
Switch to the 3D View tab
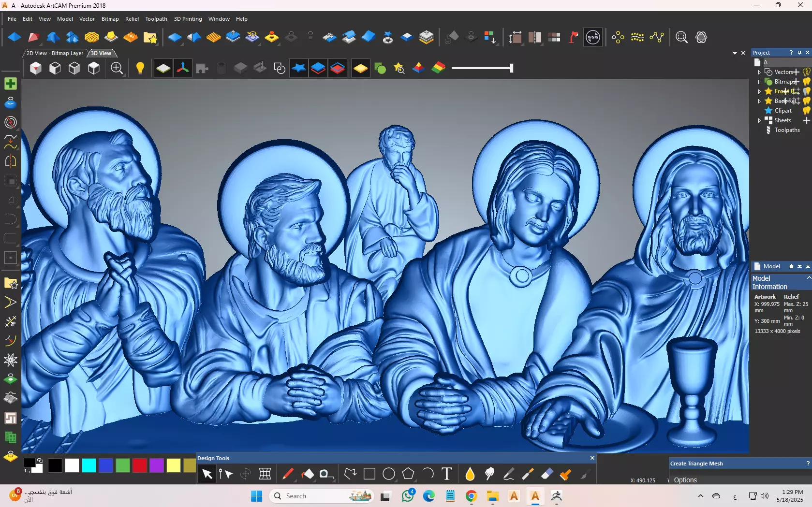[x=101, y=53]
